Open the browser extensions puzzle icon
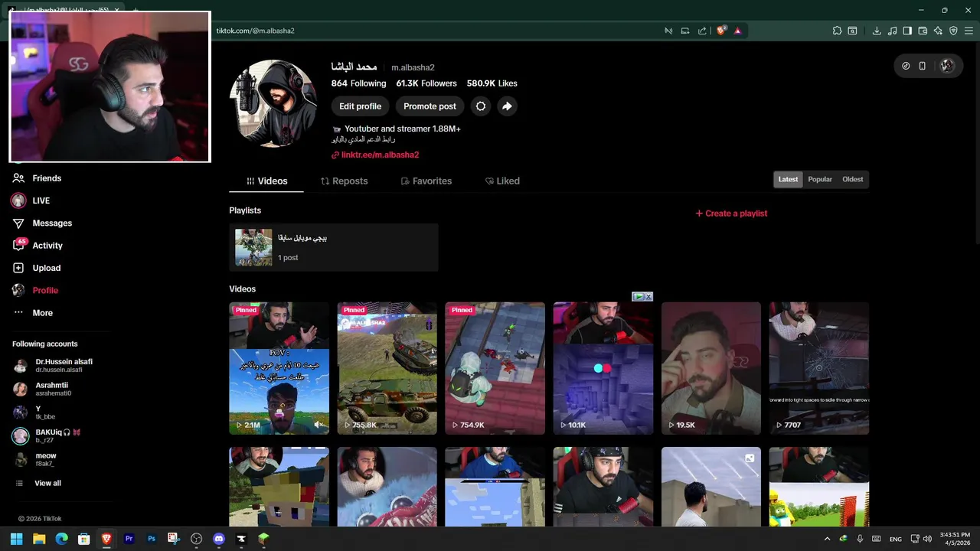 [x=837, y=31]
